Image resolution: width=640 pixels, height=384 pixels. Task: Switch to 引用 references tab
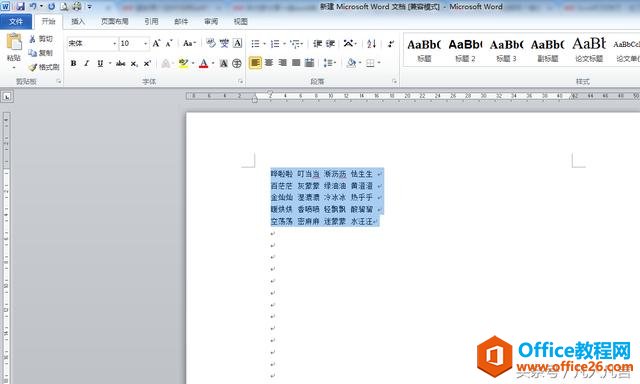[x=151, y=21]
